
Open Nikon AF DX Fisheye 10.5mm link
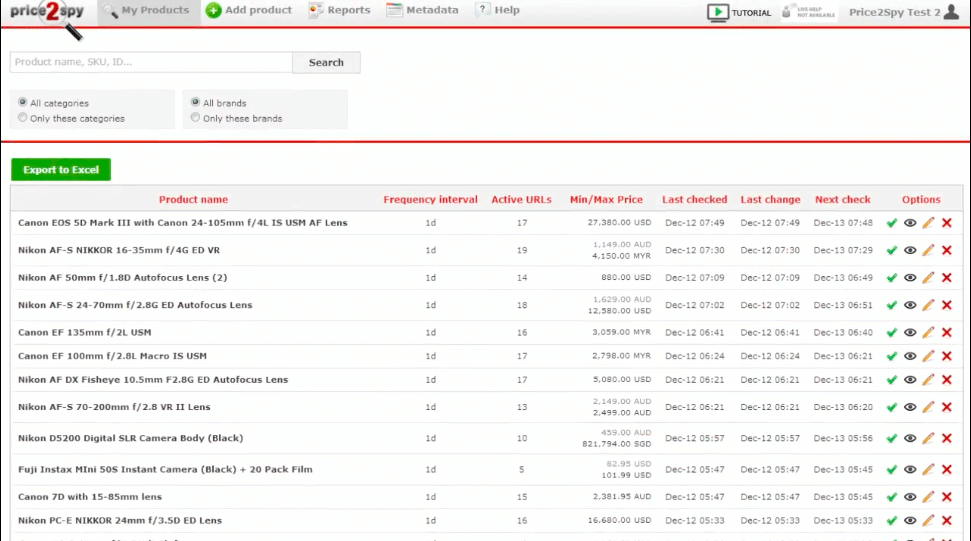tap(153, 379)
